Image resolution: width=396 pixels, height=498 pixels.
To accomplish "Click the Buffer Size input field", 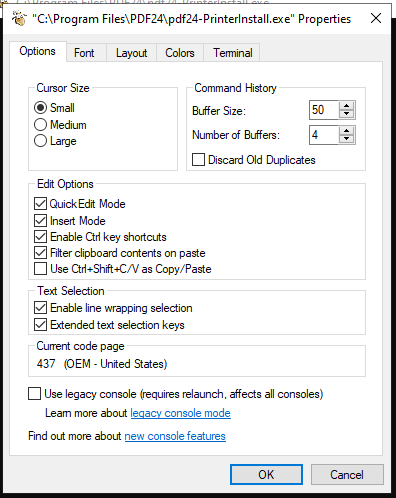I will click(x=324, y=110).
